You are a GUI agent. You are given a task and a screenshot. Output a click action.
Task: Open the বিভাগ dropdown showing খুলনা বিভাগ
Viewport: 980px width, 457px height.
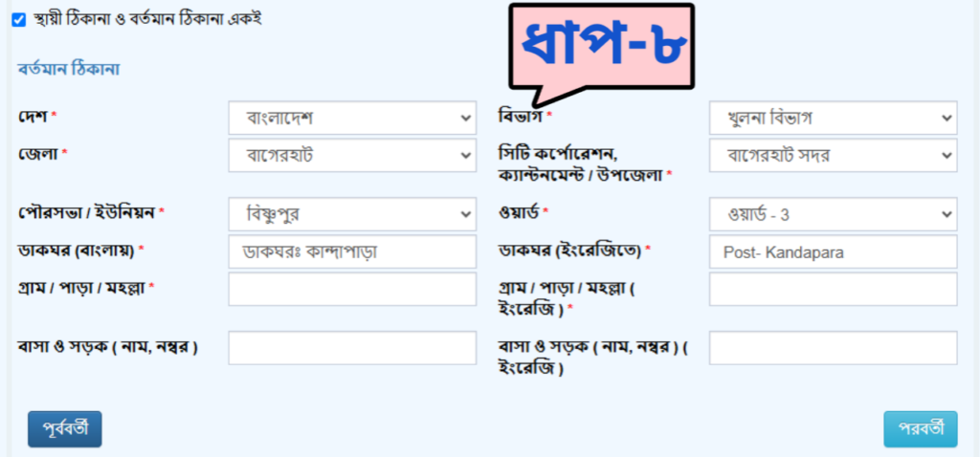click(x=834, y=118)
